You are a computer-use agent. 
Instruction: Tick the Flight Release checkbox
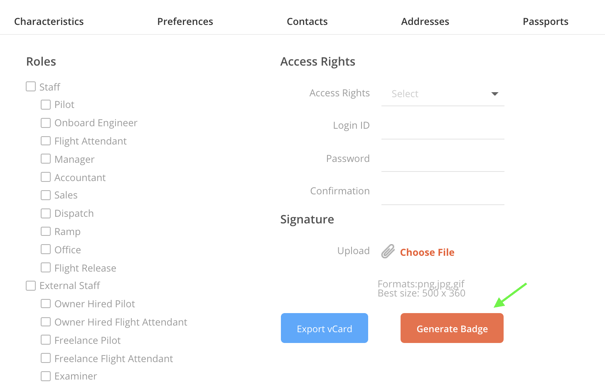46,267
